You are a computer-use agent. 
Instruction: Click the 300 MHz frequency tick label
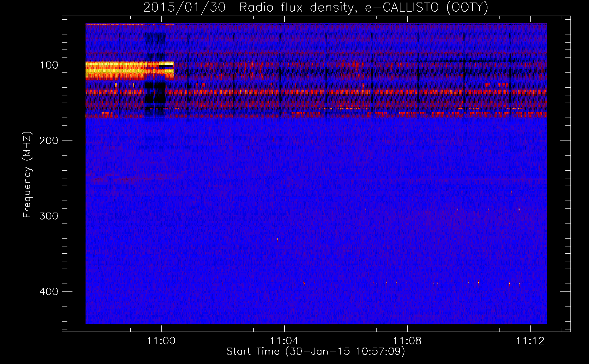pos(49,216)
